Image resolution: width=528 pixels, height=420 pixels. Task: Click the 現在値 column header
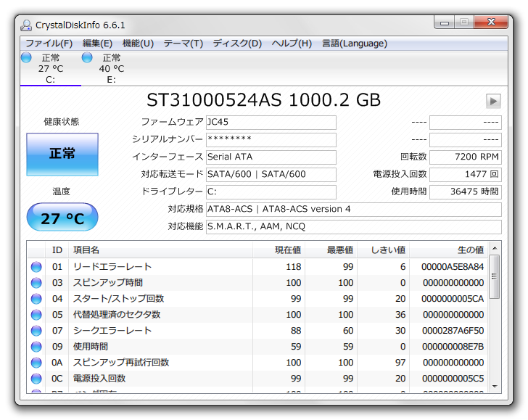(x=279, y=250)
